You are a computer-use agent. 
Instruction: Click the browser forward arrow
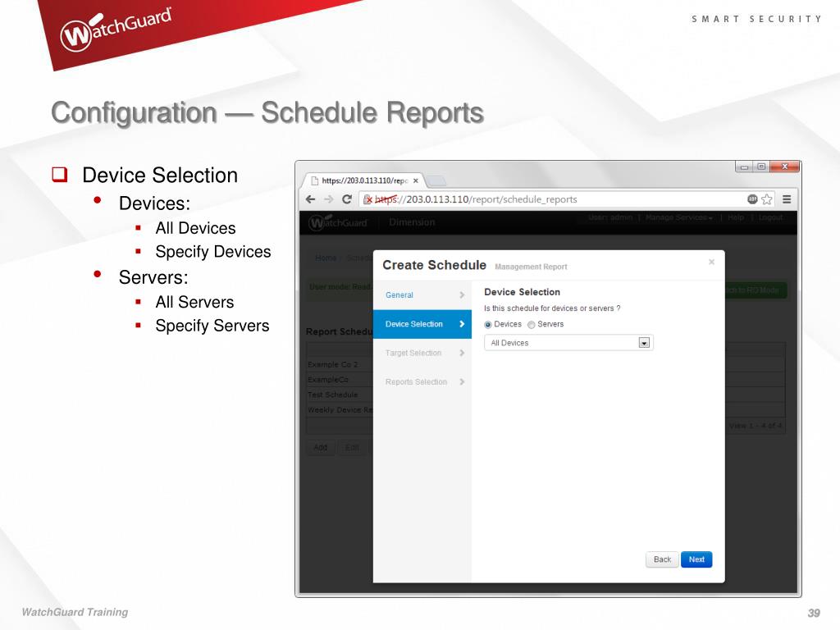point(328,199)
